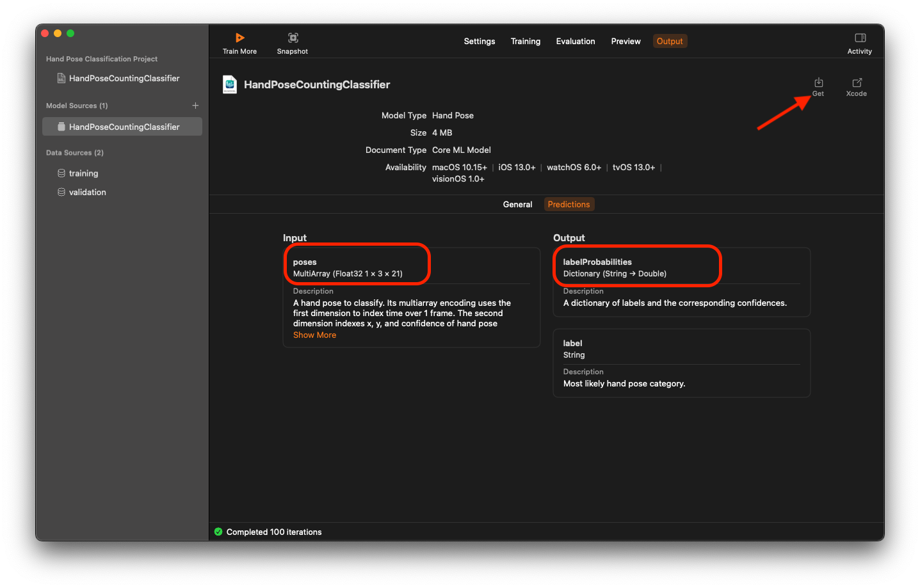920x588 pixels.
Task: Select the Output tab
Action: (670, 41)
